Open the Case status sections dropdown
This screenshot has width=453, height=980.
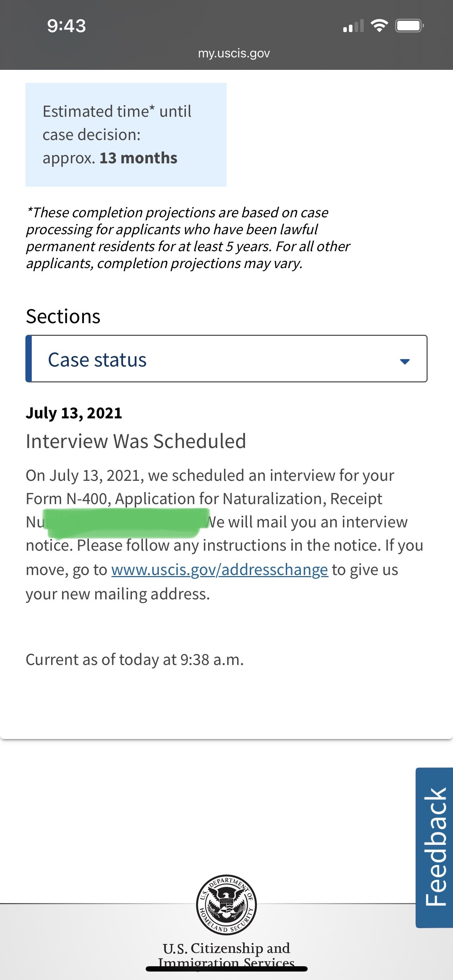[226, 359]
